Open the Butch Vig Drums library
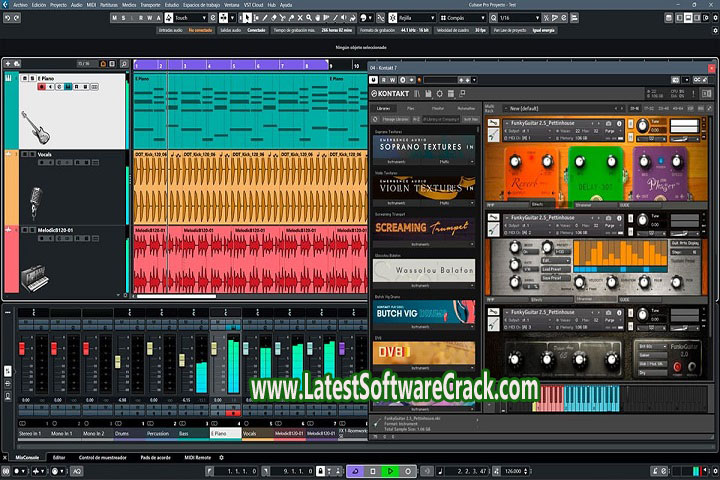The height and width of the screenshot is (480, 720). 423,312
